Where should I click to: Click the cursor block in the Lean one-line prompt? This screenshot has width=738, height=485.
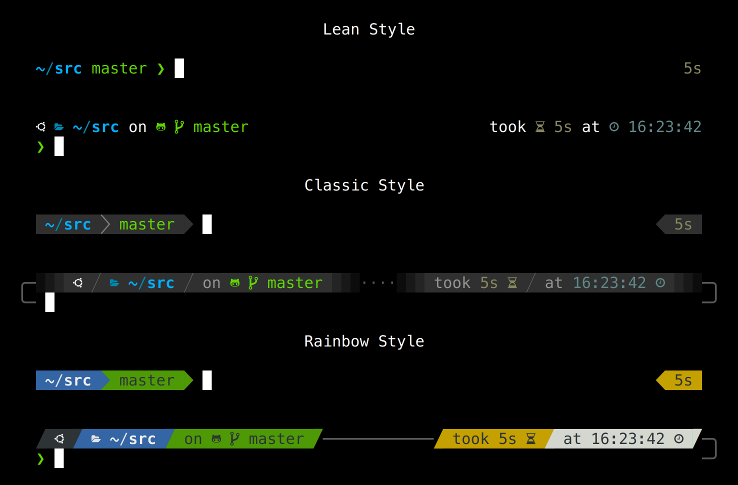pyautogui.click(x=179, y=68)
